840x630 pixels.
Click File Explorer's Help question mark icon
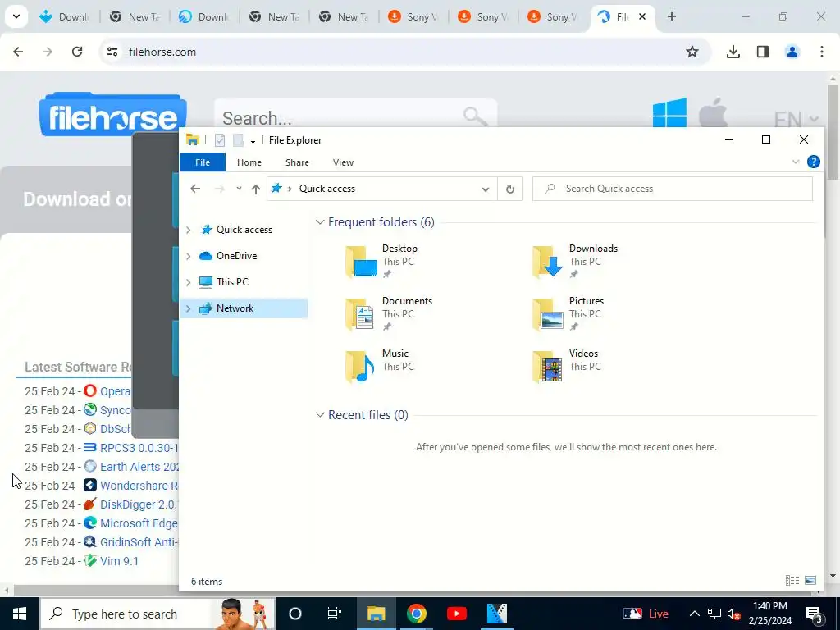[813, 162]
